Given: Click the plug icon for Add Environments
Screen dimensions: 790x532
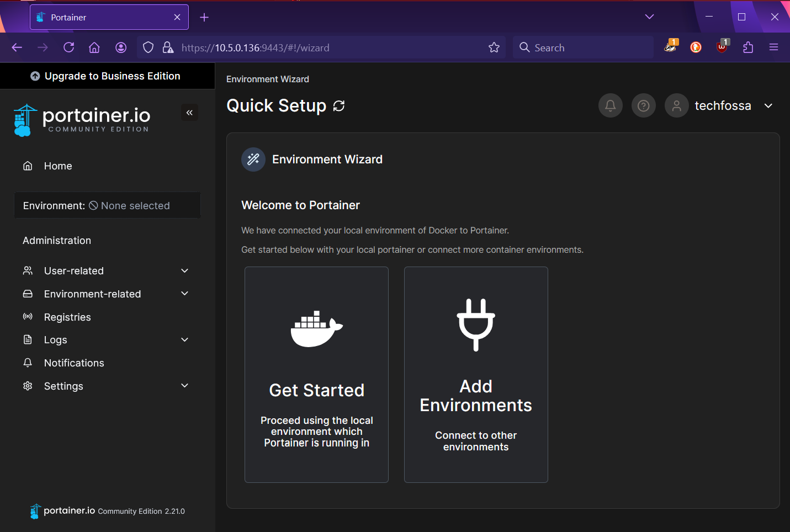Looking at the screenshot, I should pos(475,324).
